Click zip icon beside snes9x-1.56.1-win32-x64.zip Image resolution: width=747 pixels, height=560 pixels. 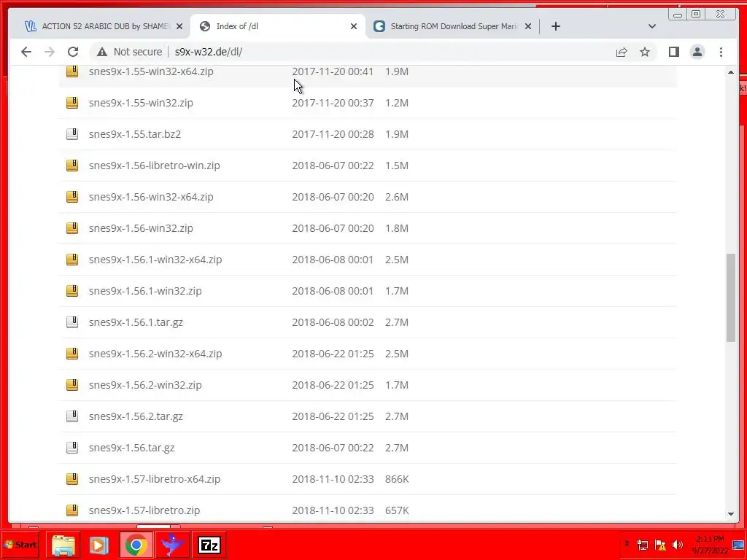pos(72,260)
